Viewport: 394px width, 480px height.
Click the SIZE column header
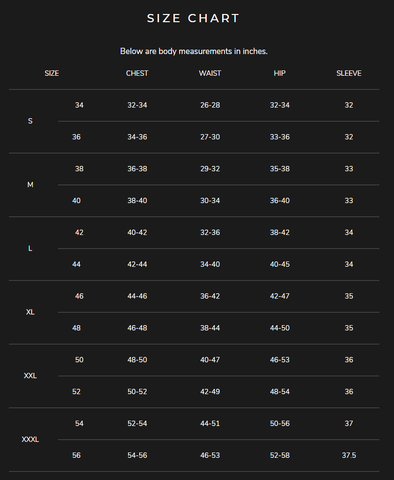point(52,73)
